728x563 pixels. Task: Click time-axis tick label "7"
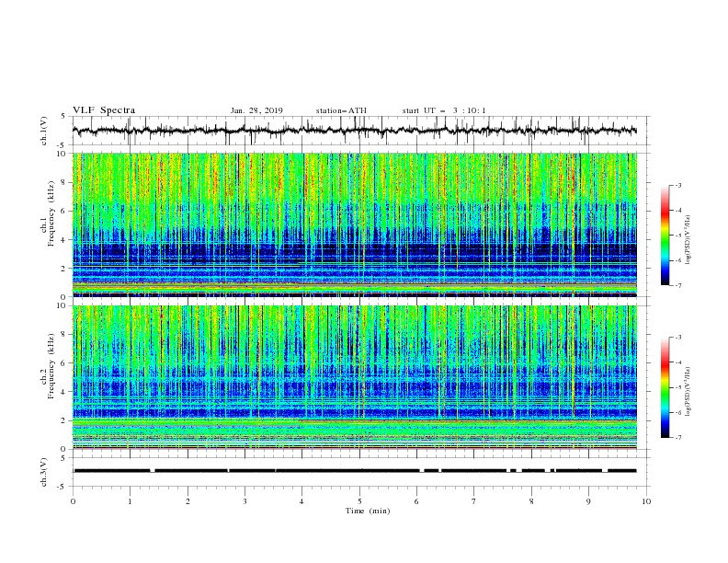pyautogui.click(x=474, y=501)
